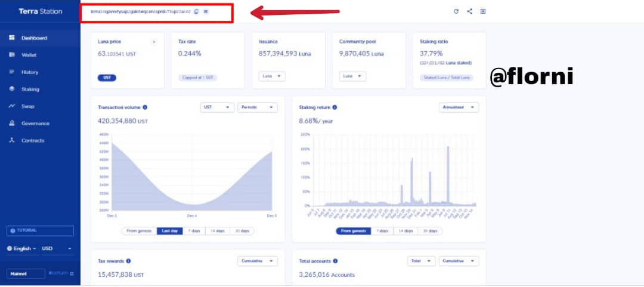
Task: Open Tax rewards Cumulative dropdown
Action: point(258,261)
